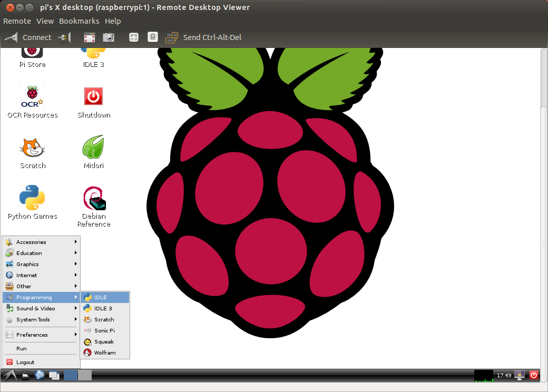Image resolution: width=548 pixels, height=392 pixels.
Task: Toggle fullscreen mode icon in toolbar
Action: [x=90, y=37]
